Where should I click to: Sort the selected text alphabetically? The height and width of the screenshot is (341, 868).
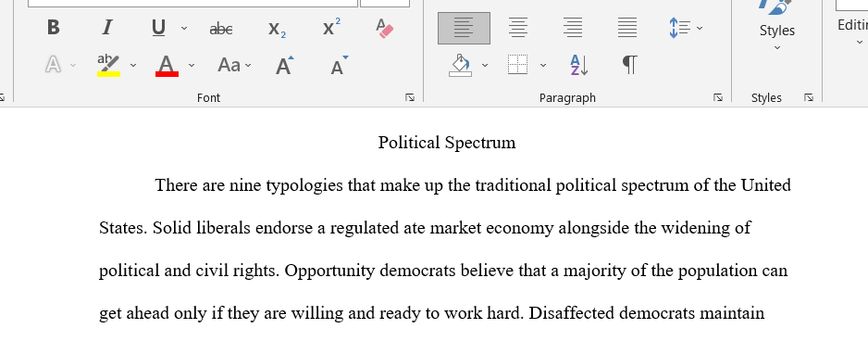tap(579, 66)
